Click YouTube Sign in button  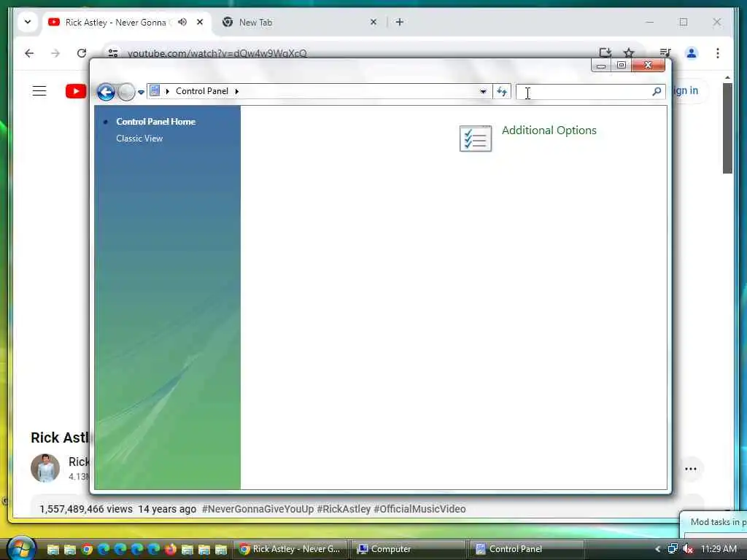tap(685, 90)
